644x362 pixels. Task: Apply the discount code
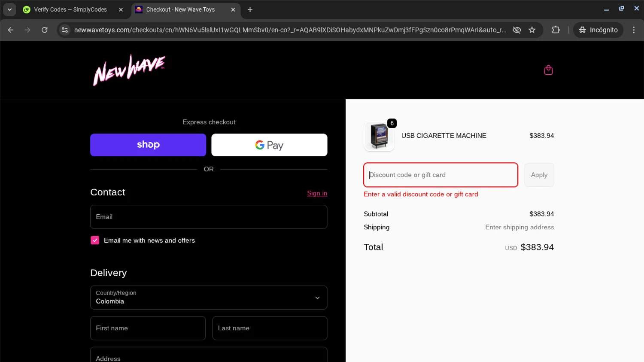(x=539, y=175)
